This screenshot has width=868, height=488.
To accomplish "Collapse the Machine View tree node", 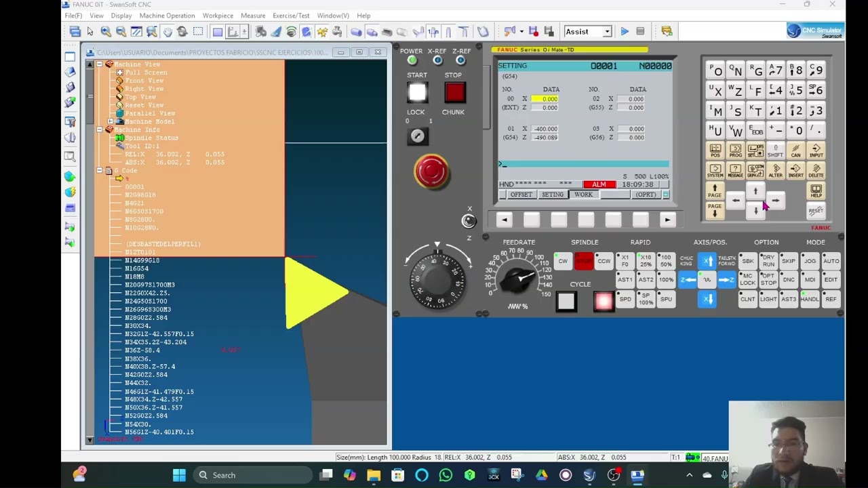I will [99, 64].
